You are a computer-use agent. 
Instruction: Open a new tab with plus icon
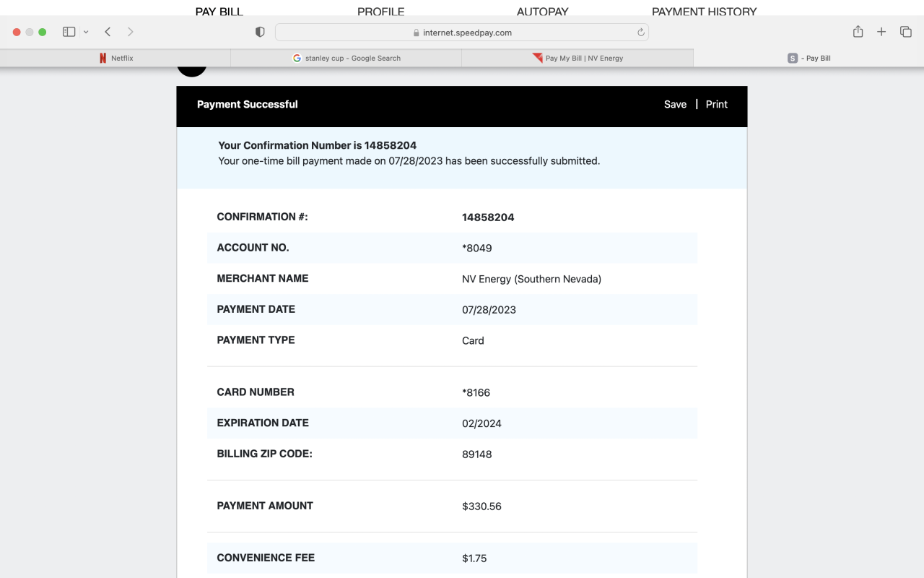[881, 32]
